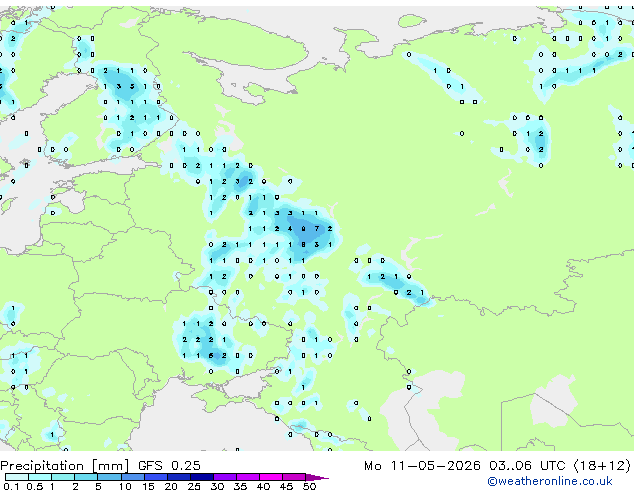Image resolution: width=634 pixels, height=490 pixels.
Task: Select the 40 to 45 mm magenta swatch
Action: (x=271, y=477)
